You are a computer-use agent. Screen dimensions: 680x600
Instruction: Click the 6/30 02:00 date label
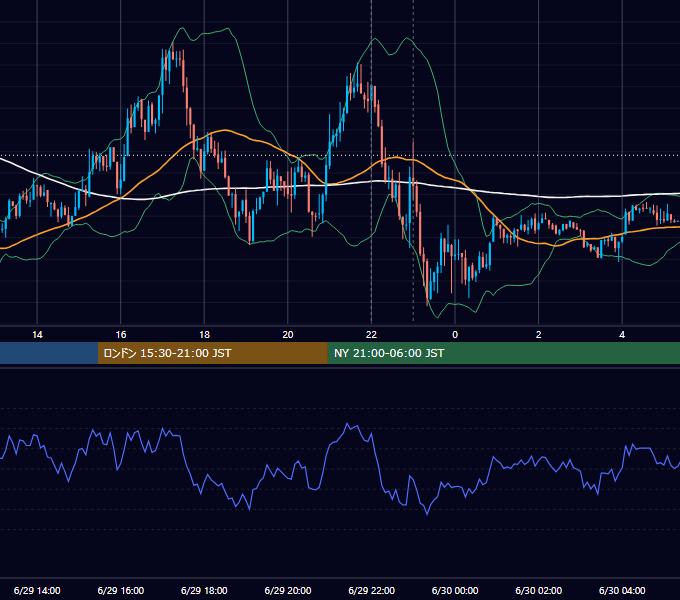point(538,590)
